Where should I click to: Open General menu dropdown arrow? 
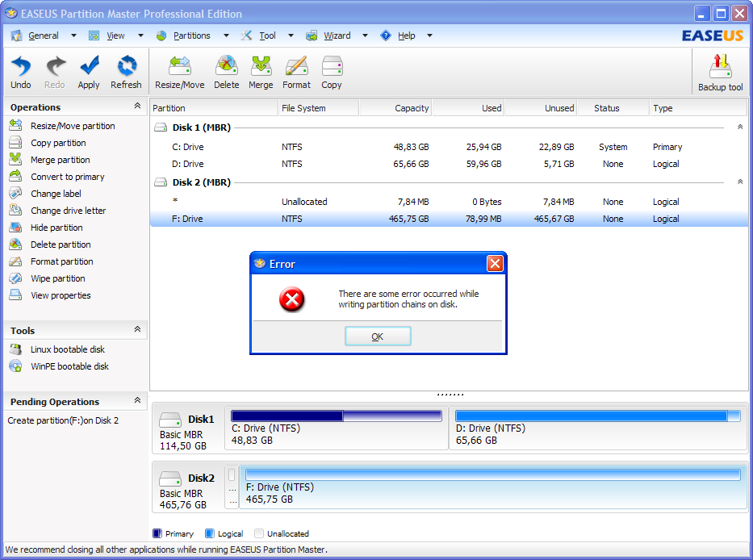(x=73, y=36)
